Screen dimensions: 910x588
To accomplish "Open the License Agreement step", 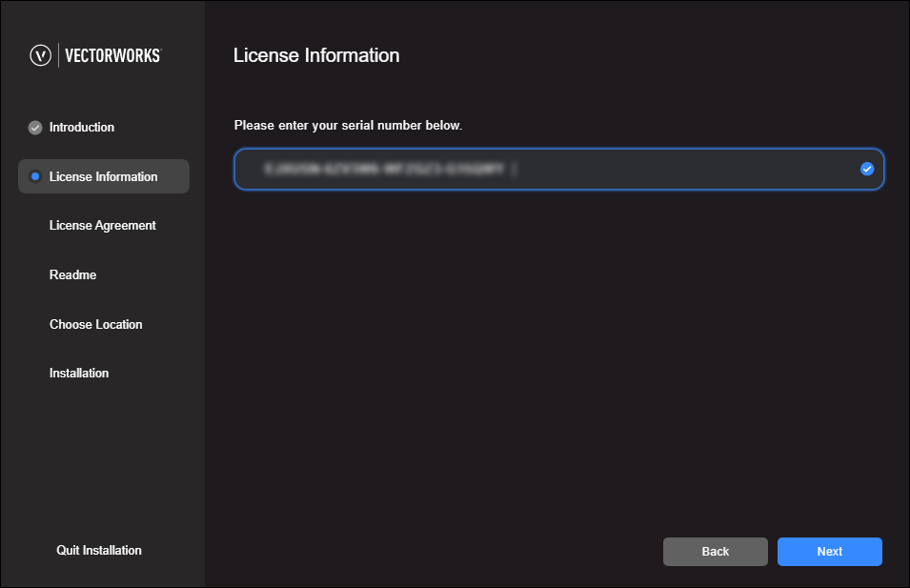I will tap(102, 225).
